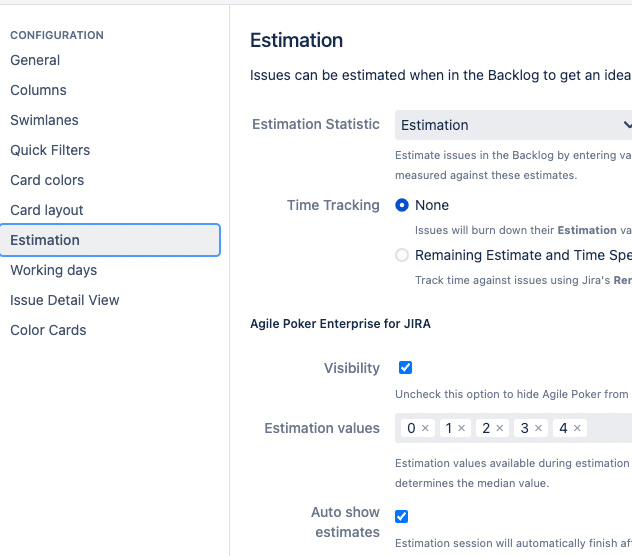Remove the 2 estimation value tag
The width and height of the screenshot is (632, 556).
pyautogui.click(x=500, y=428)
